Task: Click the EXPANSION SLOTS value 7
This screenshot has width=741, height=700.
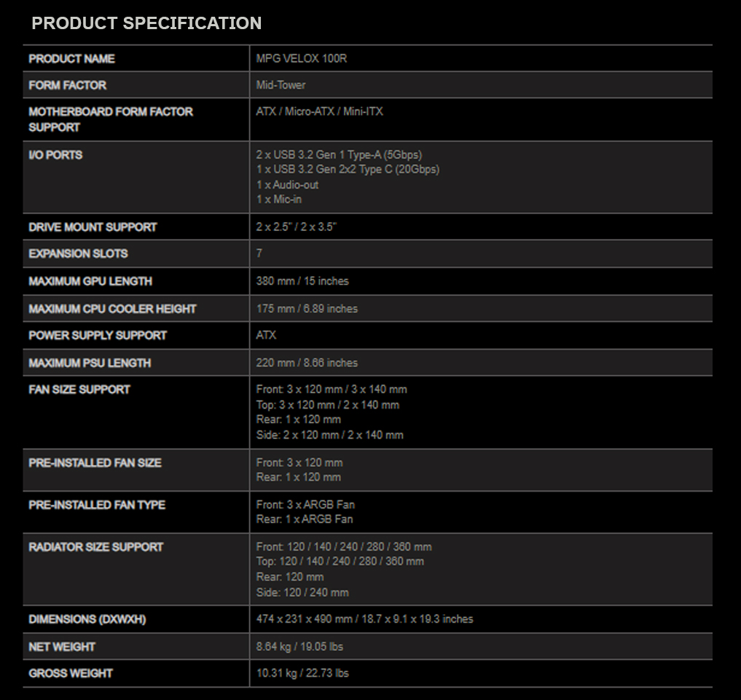Action: point(259,253)
